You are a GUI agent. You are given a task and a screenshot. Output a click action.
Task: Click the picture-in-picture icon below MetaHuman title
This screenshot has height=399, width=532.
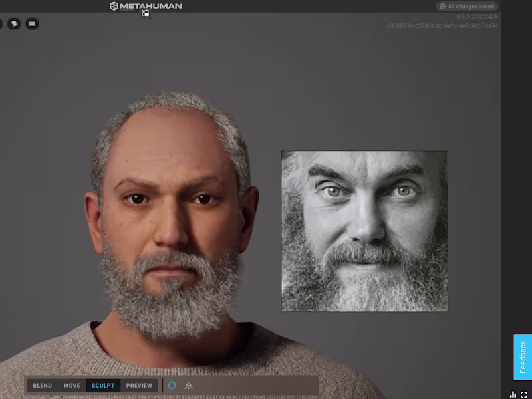pos(145,13)
